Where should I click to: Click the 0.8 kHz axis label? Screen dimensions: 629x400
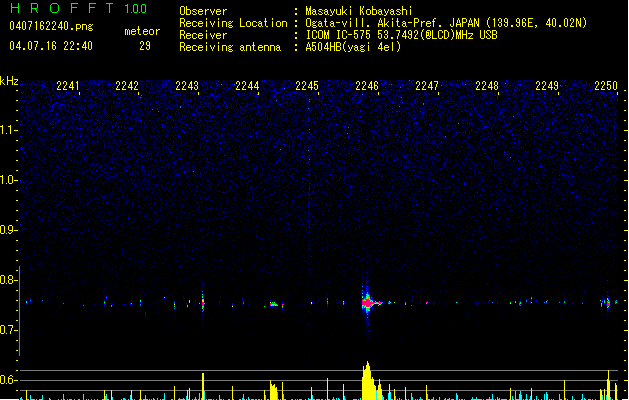[8, 280]
